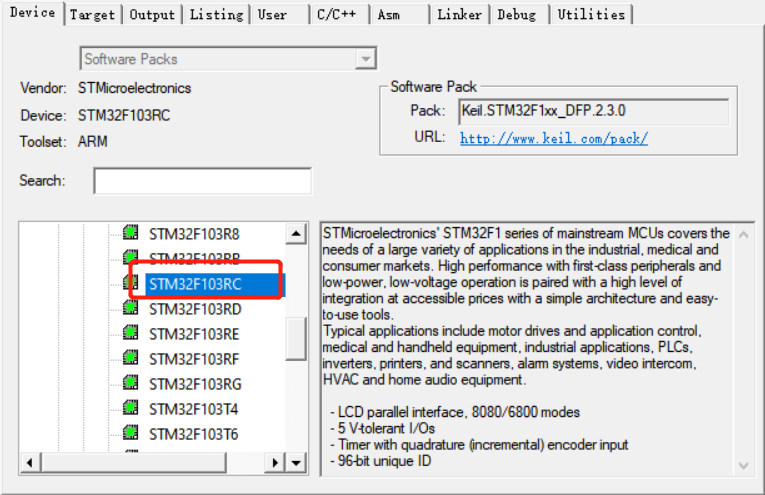This screenshot has width=765, height=495.
Task: Select STM32F103RG in device tree
Action: tap(195, 384)
